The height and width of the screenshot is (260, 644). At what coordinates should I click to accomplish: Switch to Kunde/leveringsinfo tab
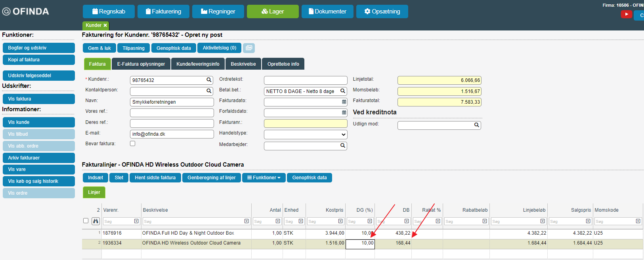click(198, 64)
